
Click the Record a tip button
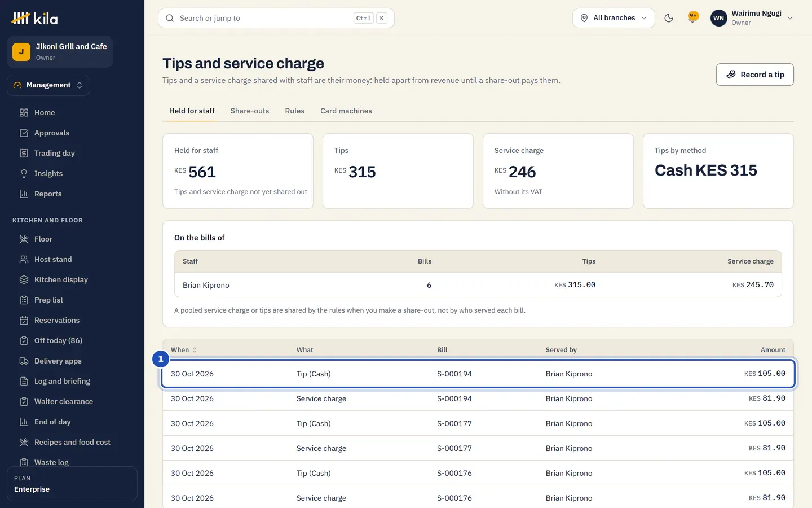(x=755, y=75)
